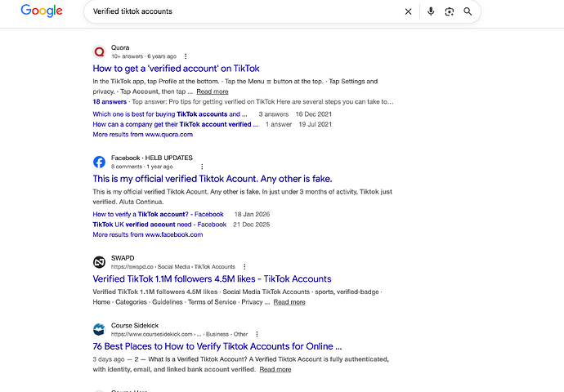Open three-dot menu on SWAPD result
564x392 pixels.
tap(244, 267)
